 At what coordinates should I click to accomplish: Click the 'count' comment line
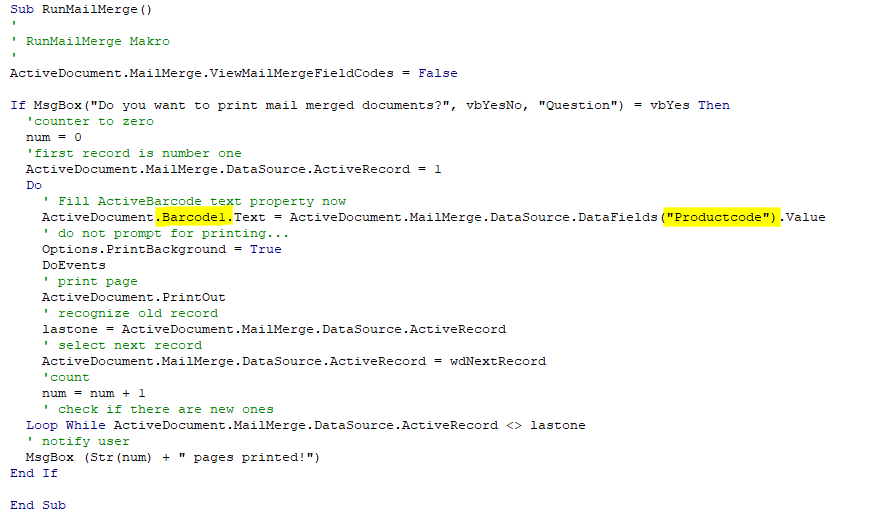click(66, 377)
